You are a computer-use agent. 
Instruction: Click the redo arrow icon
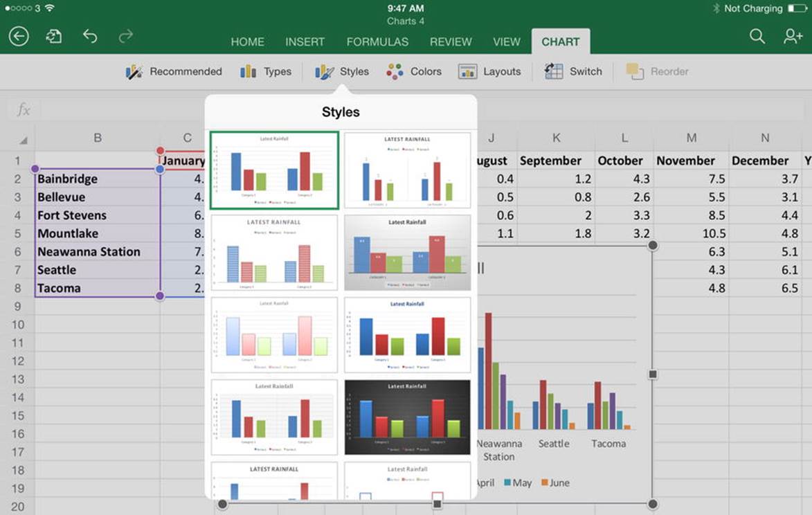[x=126, y=36]
